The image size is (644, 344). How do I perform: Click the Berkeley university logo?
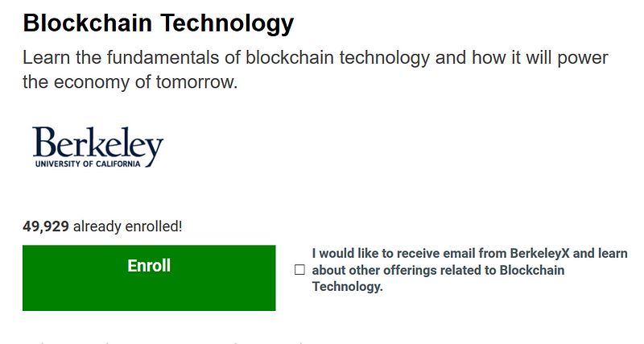tap(97, 147)
